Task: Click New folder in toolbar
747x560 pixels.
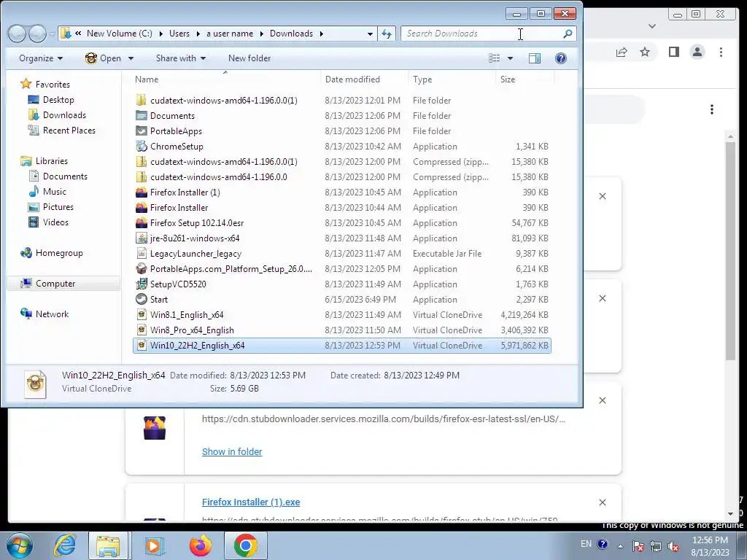Action: click(x=249, y=58)
